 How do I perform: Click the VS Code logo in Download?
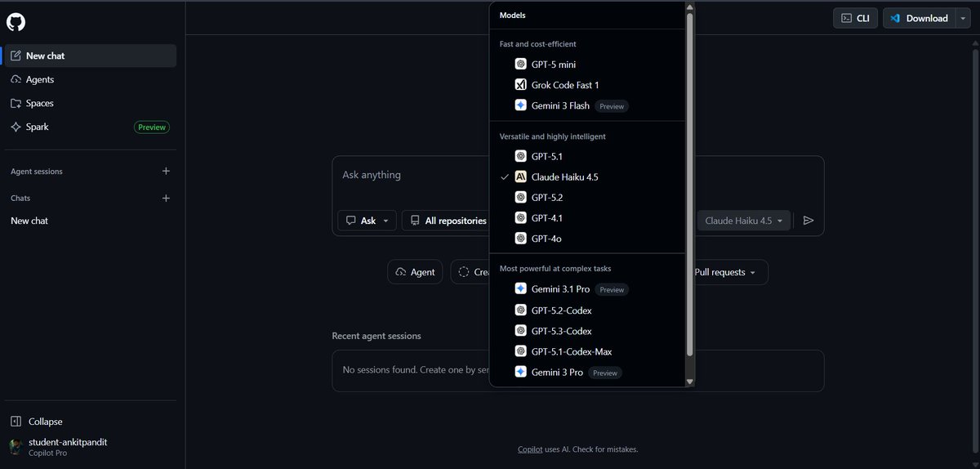pyautogui.click(x=895, y=18)
